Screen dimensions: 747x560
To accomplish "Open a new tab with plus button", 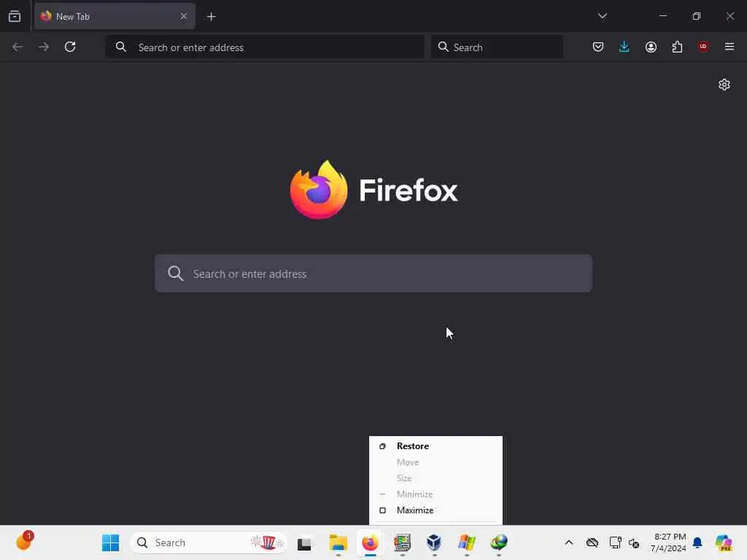I will 211,17.
